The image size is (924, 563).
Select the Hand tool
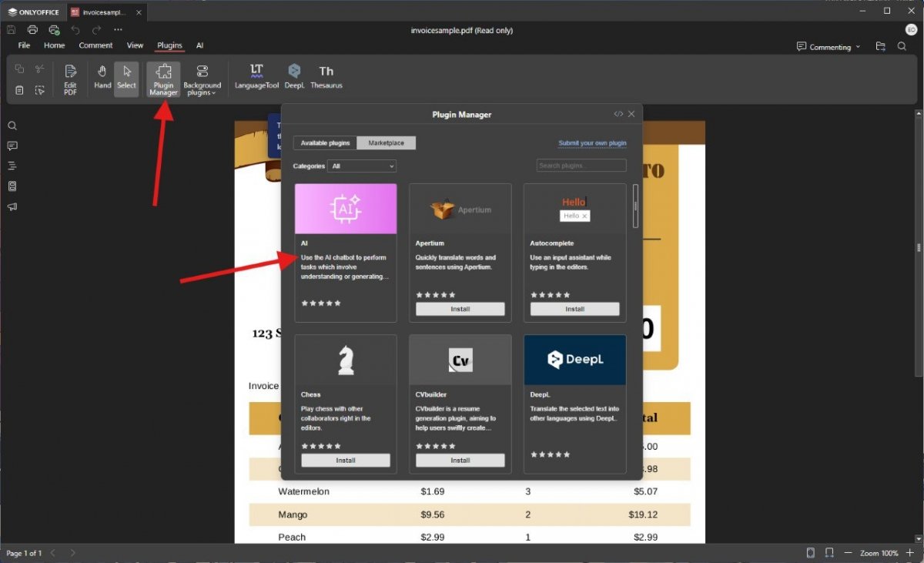[x=102, y=77]
